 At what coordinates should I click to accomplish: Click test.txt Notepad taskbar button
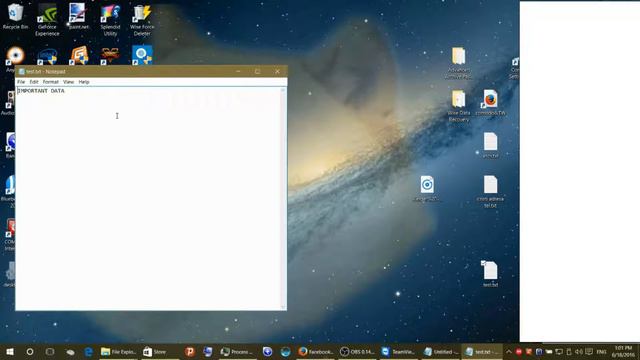482,351
